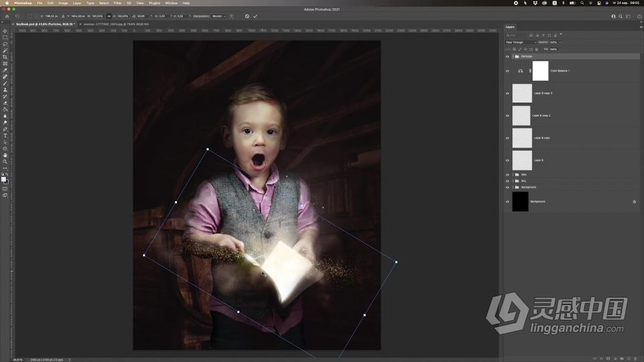Toggle visibility of the black Background layer
The width and height of the screenshot is (644, 362).
point(507,202)
